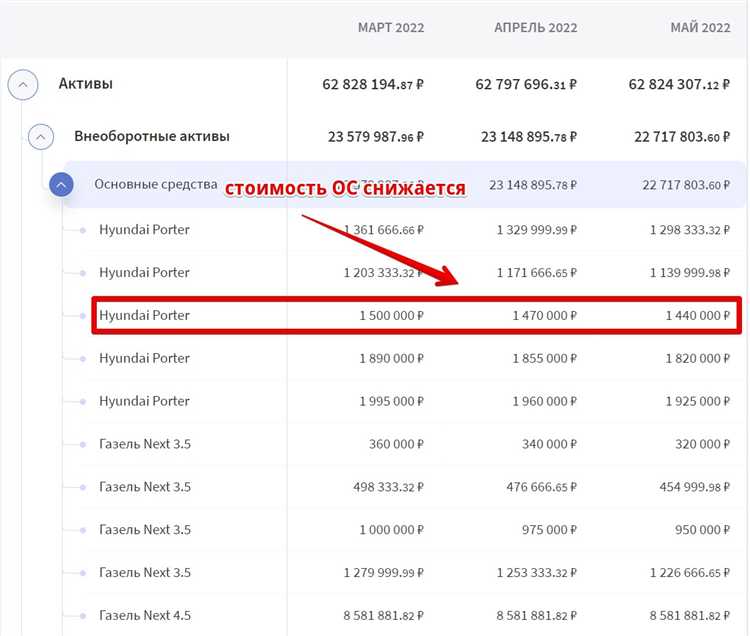The width and height of the screenshot is (750, 636).
Task: Collapse the Внеоборотные активы group
Action: 41,137
